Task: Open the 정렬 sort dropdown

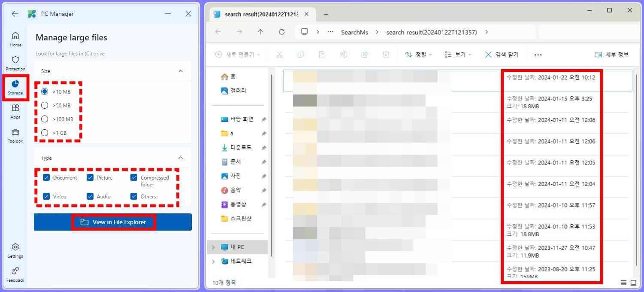Action: point(418,55)
